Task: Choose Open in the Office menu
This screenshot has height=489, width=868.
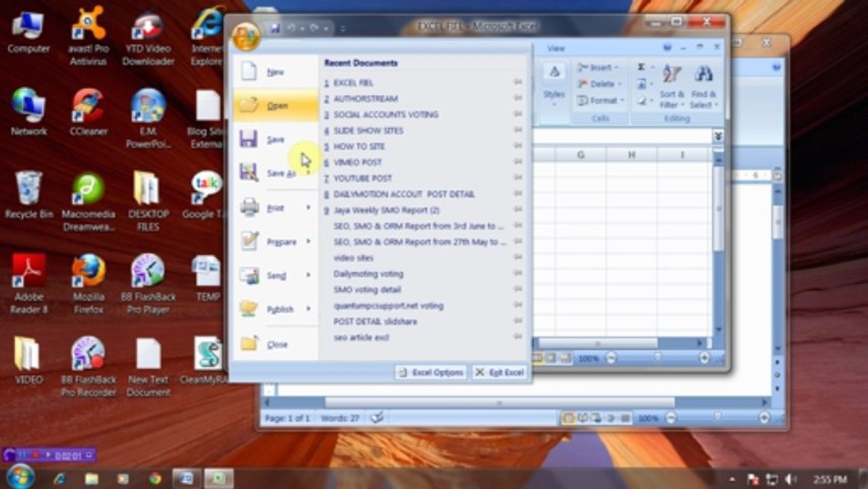Action: [x=276, y=105]
